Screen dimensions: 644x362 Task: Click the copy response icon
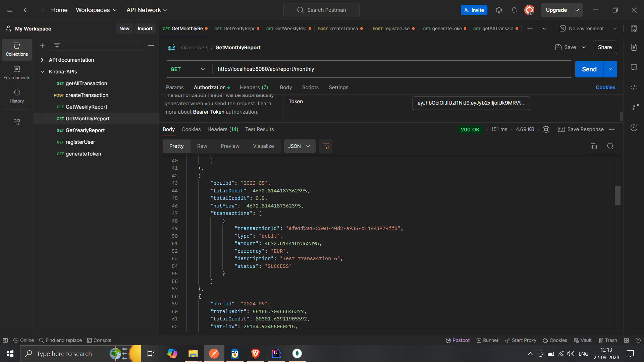point(594,146)
